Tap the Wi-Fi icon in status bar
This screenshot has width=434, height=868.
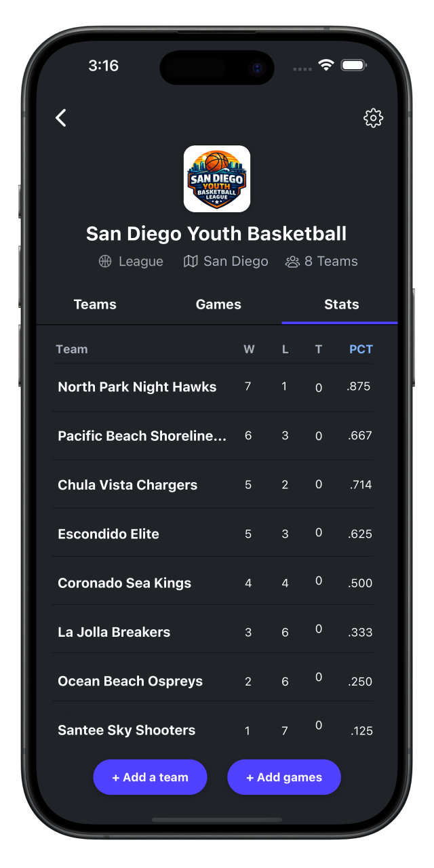point(325,66)
